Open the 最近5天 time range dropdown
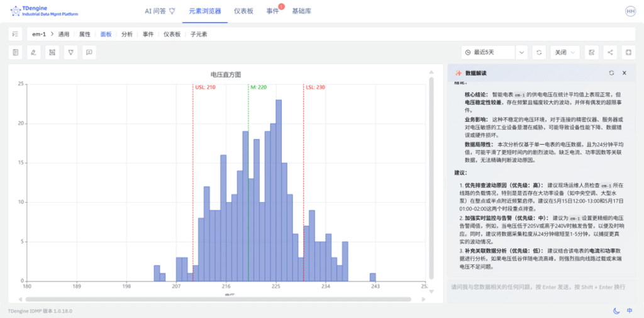This screenshot has height=318, width=644. click(494, 52)
